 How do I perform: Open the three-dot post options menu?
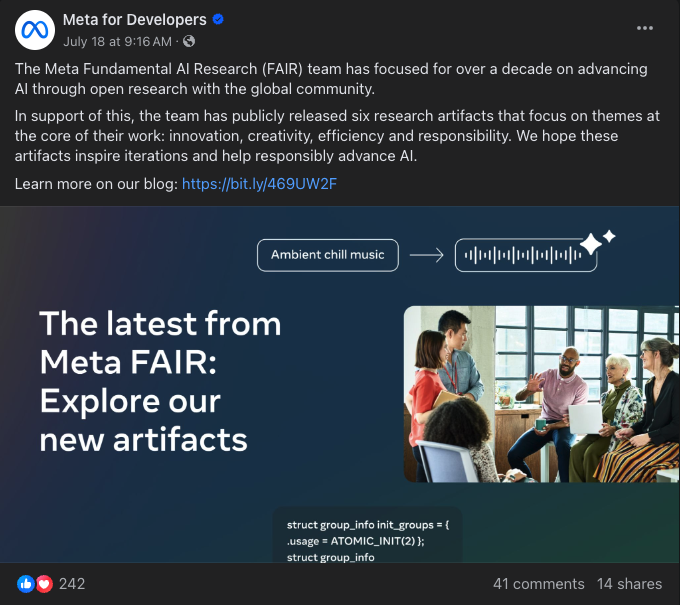pyautogui.click(x=644, y=28)
